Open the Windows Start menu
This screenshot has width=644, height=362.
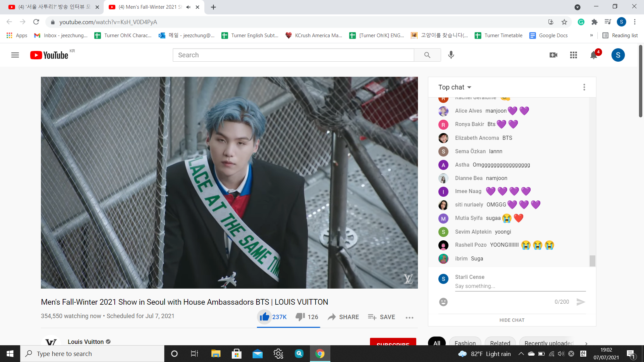(x=10, y=354)
